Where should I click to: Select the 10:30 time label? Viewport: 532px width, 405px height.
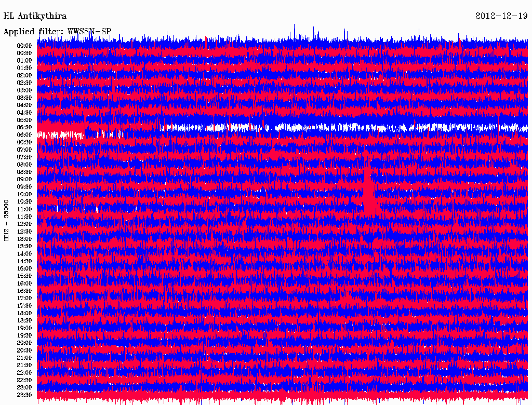(x=24, y=201)
